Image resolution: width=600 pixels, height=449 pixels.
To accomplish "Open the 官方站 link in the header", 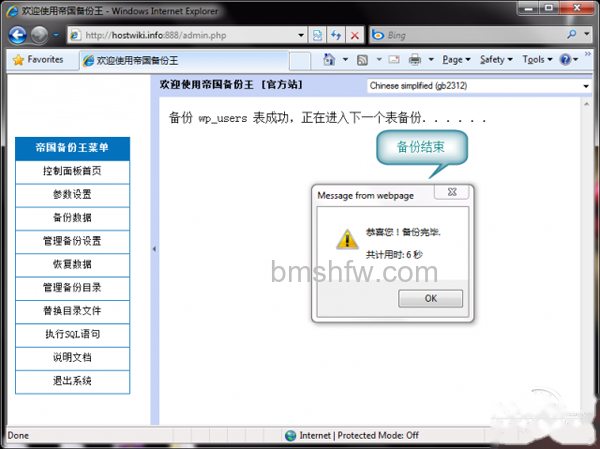I will pos(282,85).
